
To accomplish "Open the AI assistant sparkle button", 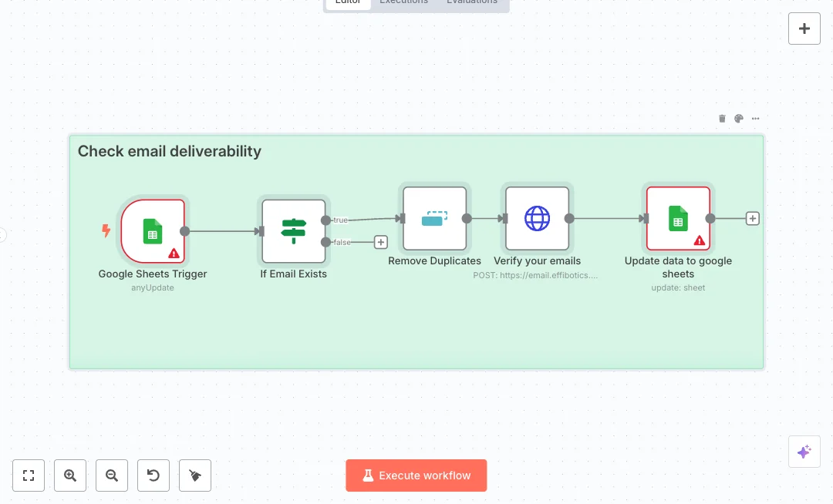I will 804,452.
